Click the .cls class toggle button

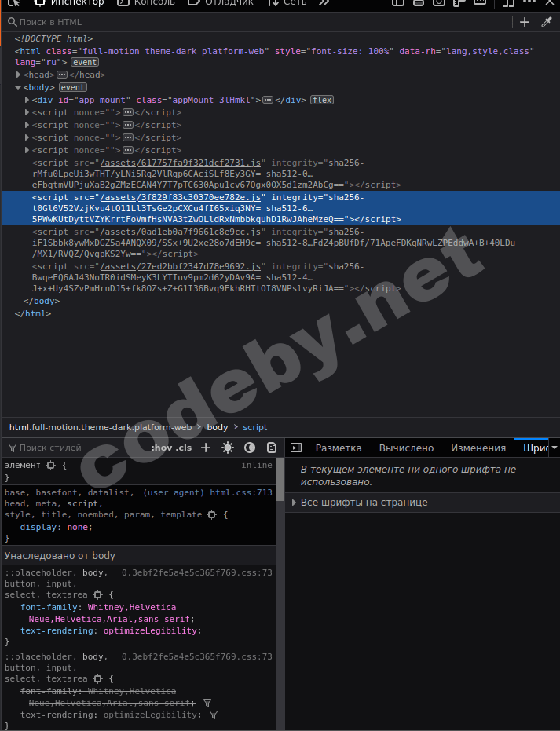183,448
